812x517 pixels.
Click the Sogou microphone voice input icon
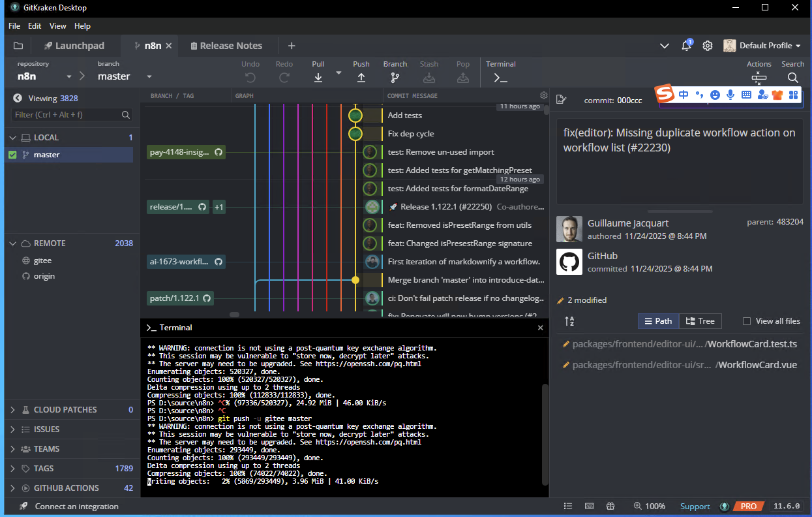pos(730,95)
